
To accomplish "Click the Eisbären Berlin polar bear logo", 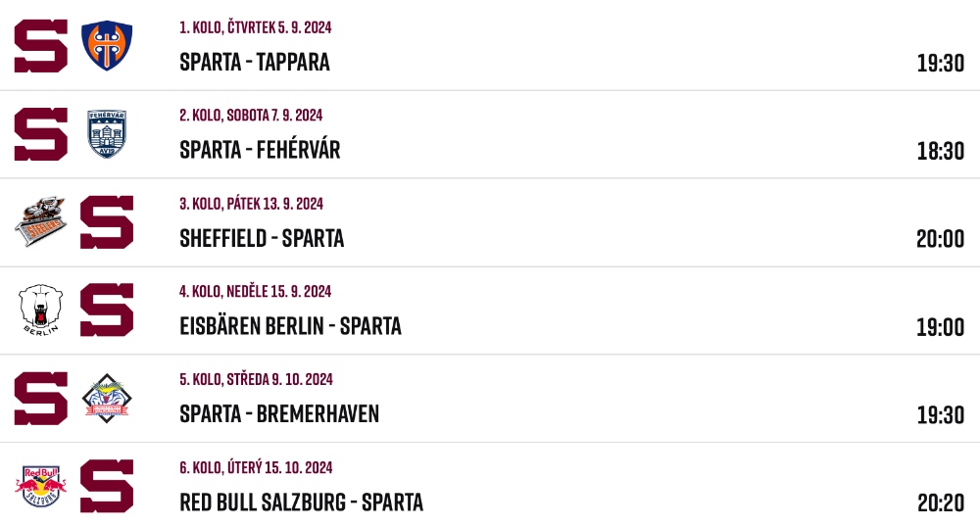I will click(x=41, y=310).
